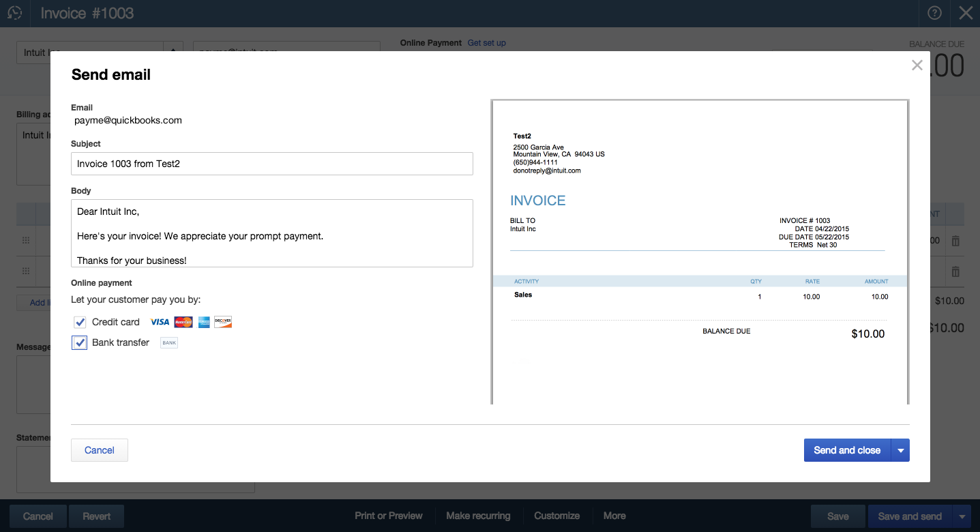Screen dimensions: 980x532
Task: Click the invoice preview thumbnail
Action: [x=700, y=252]
